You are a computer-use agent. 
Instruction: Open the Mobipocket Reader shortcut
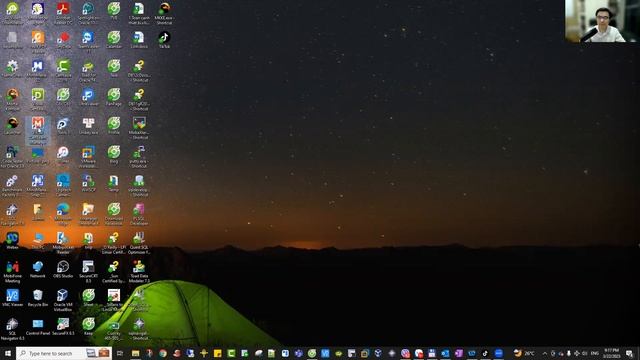click(63, 242)
